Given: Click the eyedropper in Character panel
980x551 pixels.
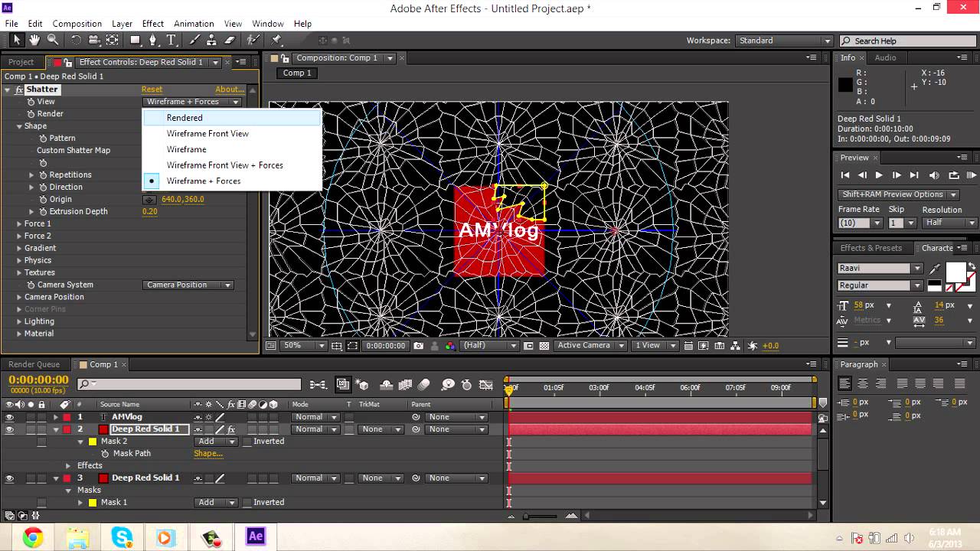Looking at the screenshot, I should (x=935, y=269).
